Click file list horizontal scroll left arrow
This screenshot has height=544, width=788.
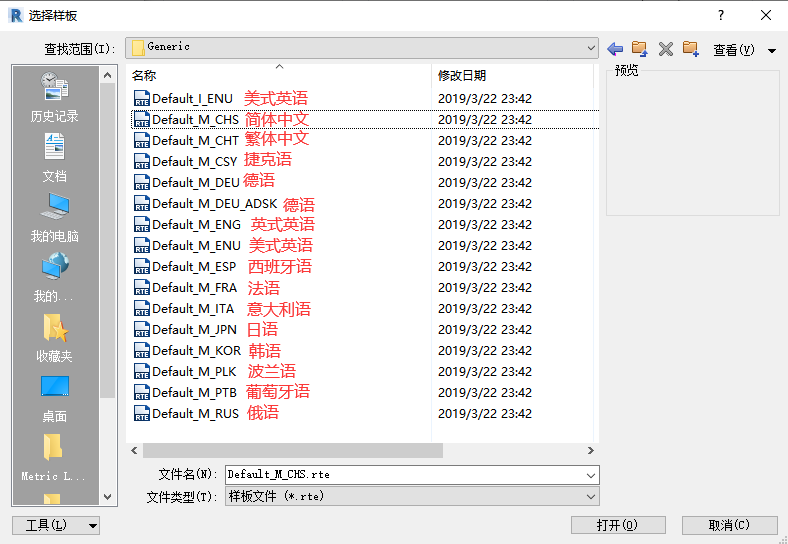click(134, 450)
